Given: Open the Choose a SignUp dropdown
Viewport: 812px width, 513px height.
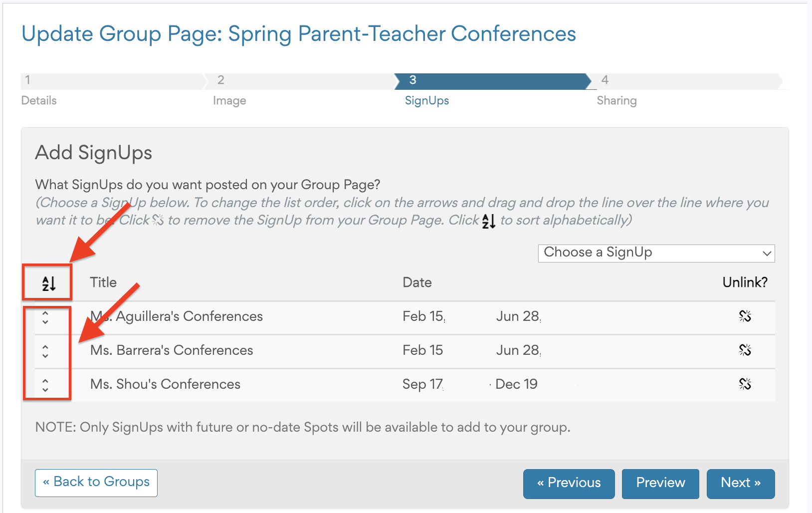Looking at the screenshot, I should [x=656, y=253].
